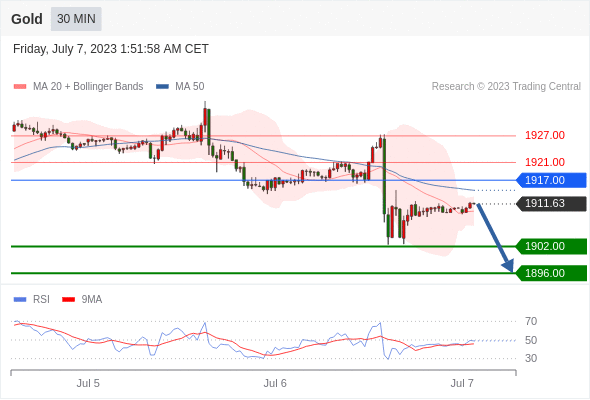Click the Jul 5 time axis label
590x400 pixels.
(88, 383)
